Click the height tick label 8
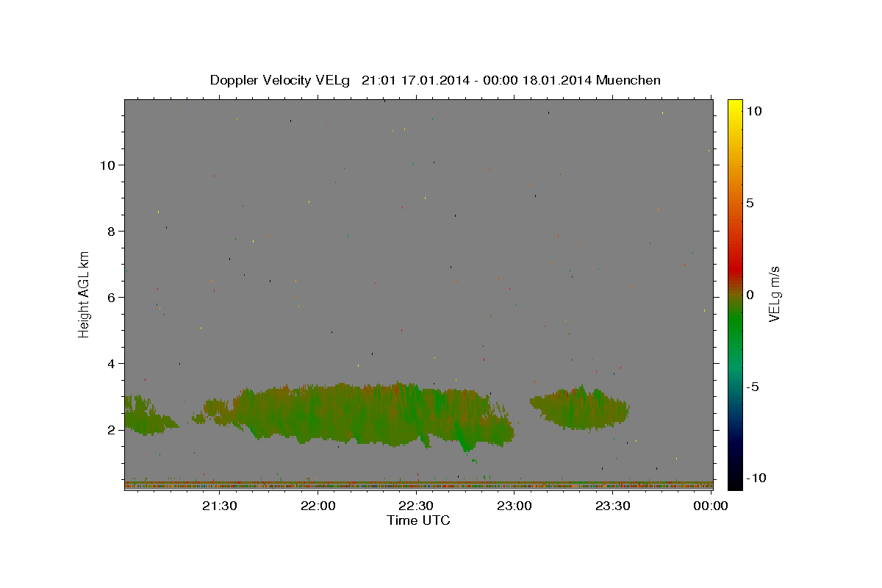882x588 pixels. click(x=112, y=232)
